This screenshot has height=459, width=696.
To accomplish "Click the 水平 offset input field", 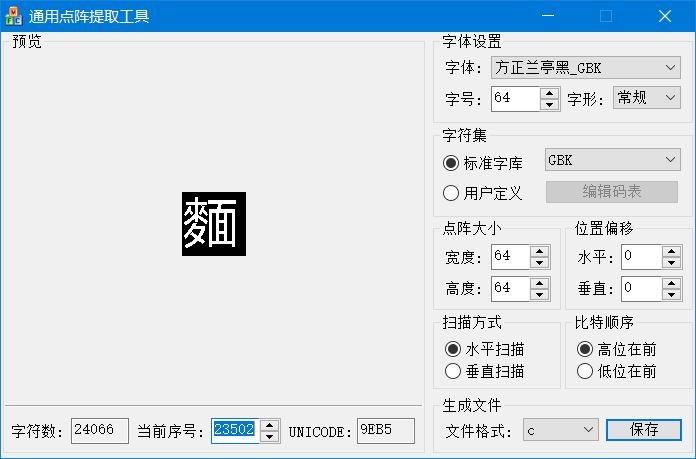I will pyautogui.click(x=642, y=257).
